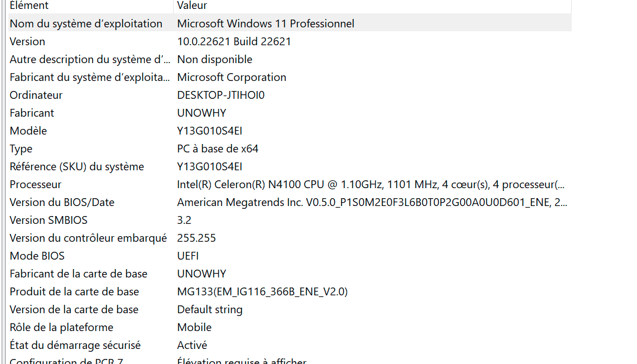Click the value 'Activé'
The width and height of the screenshot is (637, 364).
[192, 346]
